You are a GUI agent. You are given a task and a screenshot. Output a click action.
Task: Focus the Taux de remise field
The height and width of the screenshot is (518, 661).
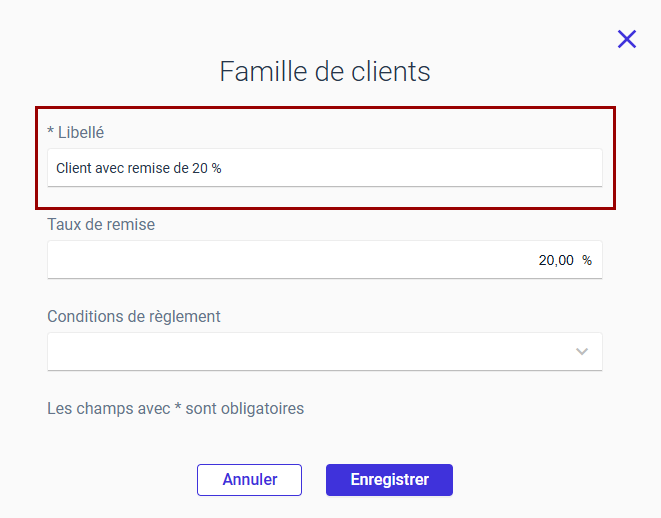[x=325, y=260]
